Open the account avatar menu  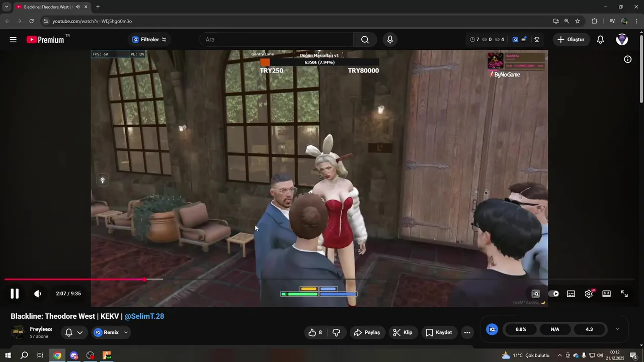point(622,40)
